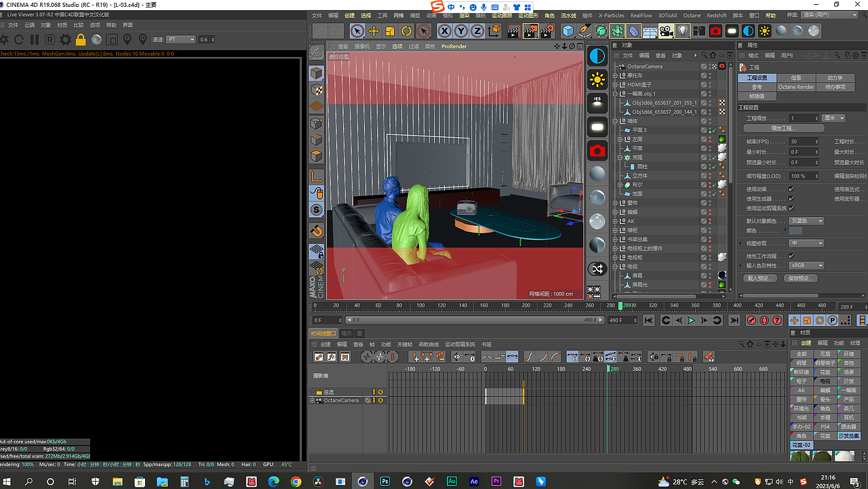Viewport: 868px width, 489px height.
Task: Expand the HDMI盒子 object group
Action: pos(616,85)
